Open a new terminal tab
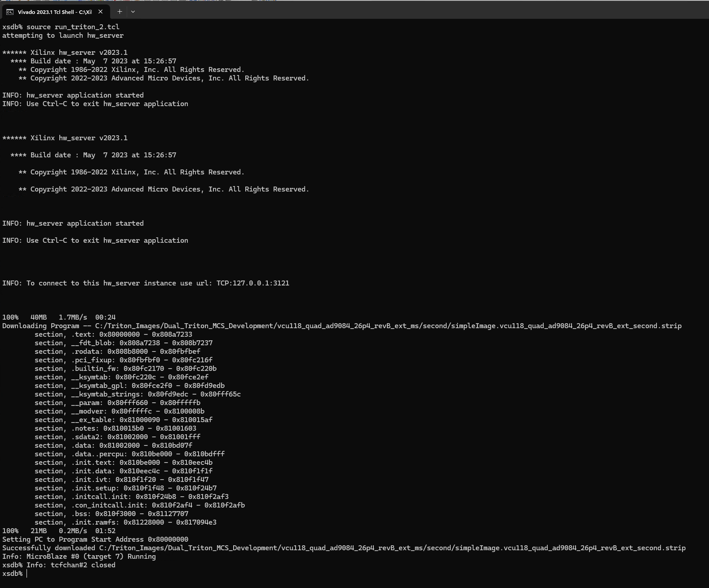The height and width of the screenshot is (588, 709). point(120,12)
